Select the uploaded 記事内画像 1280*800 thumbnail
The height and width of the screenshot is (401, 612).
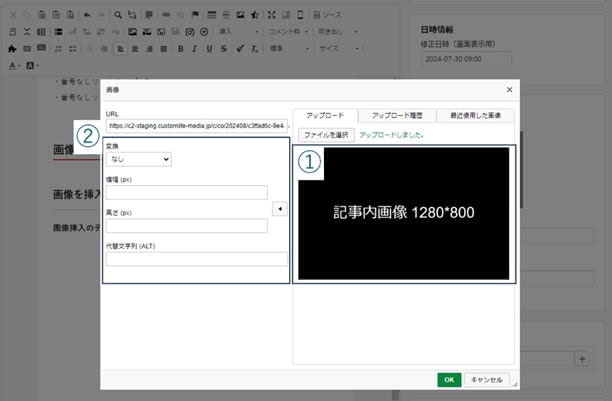click(x=404, y=214)
